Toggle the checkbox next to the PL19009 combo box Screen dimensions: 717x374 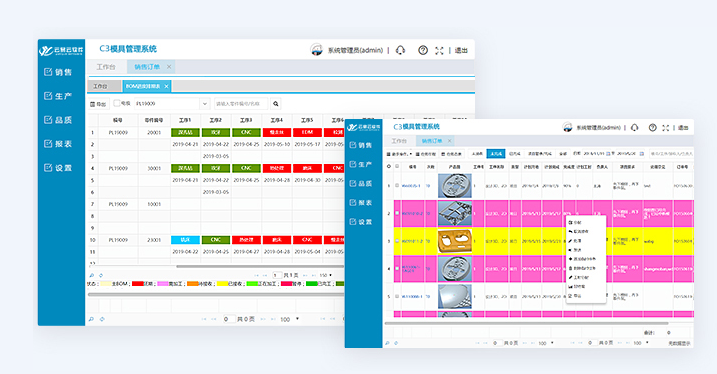pos(117,103)
